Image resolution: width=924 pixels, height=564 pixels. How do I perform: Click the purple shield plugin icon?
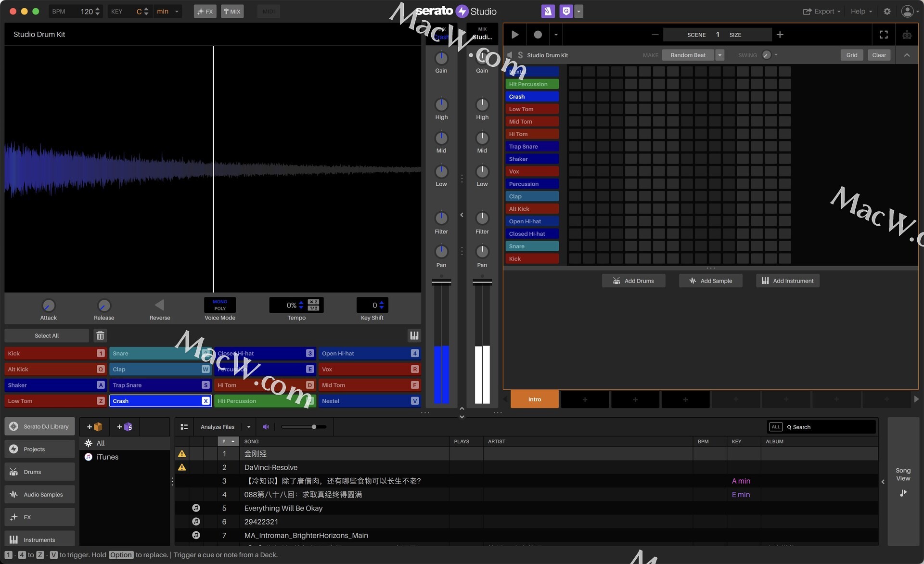point(566,11)
